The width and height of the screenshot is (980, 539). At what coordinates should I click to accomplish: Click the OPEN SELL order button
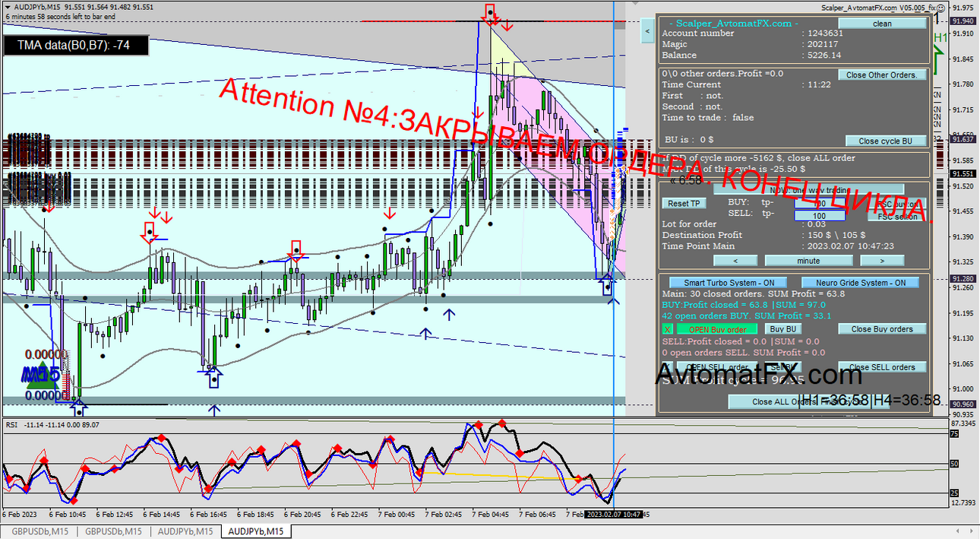click(716, 367)
